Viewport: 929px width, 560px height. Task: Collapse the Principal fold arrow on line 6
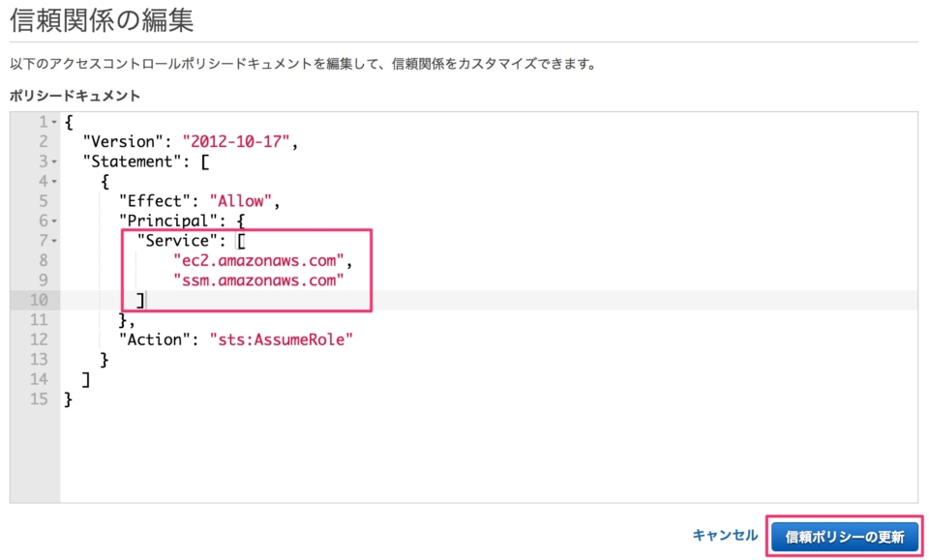pyautogui.click(x=54, y=221)
